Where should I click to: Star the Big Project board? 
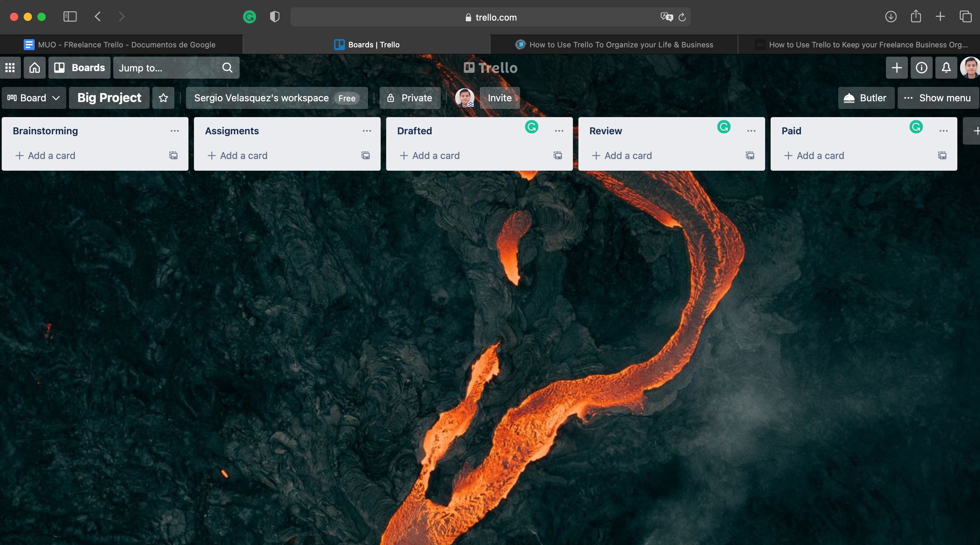pyautogui.click(x=163, y=98)
